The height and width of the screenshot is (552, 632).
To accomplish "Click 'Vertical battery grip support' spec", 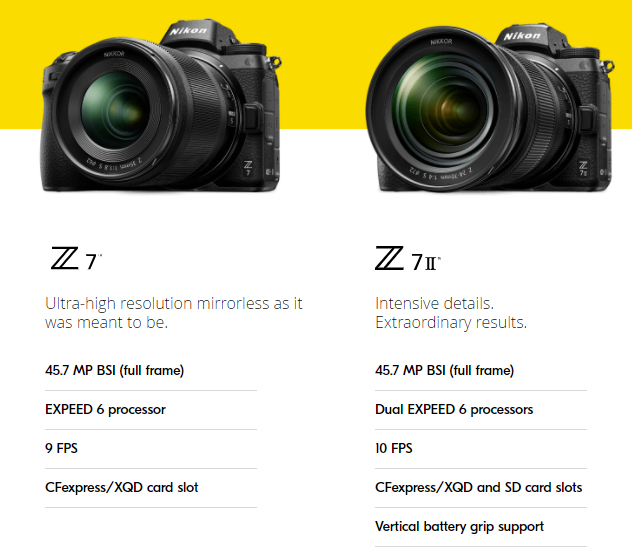I will tap(459, 527).
